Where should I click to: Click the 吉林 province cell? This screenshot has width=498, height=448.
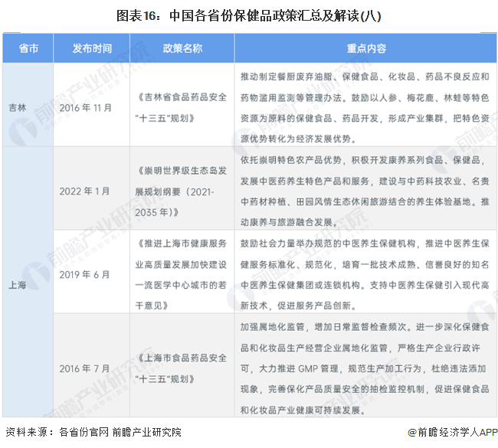pyautogui.click(x=18, y=107)
